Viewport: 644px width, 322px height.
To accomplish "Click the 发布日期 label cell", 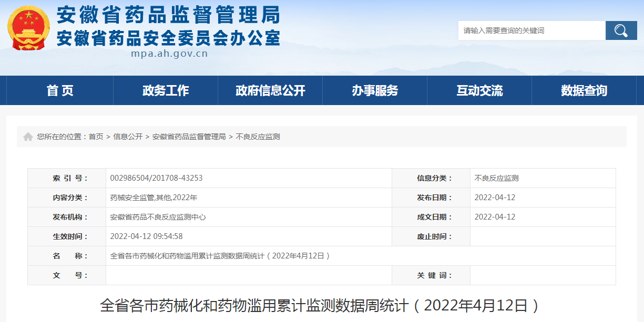I will 431,198.
